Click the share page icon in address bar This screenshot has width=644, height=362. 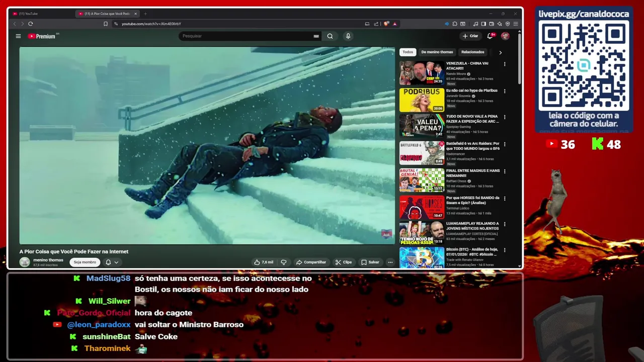coord(376,24)
